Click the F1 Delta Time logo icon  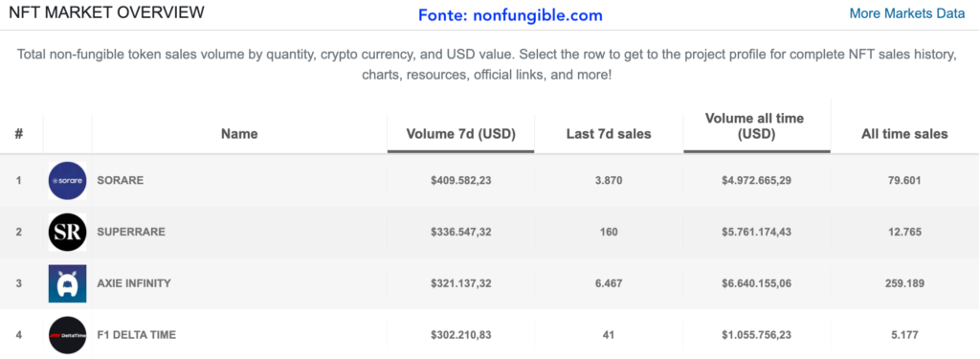(x=68, y=335)
